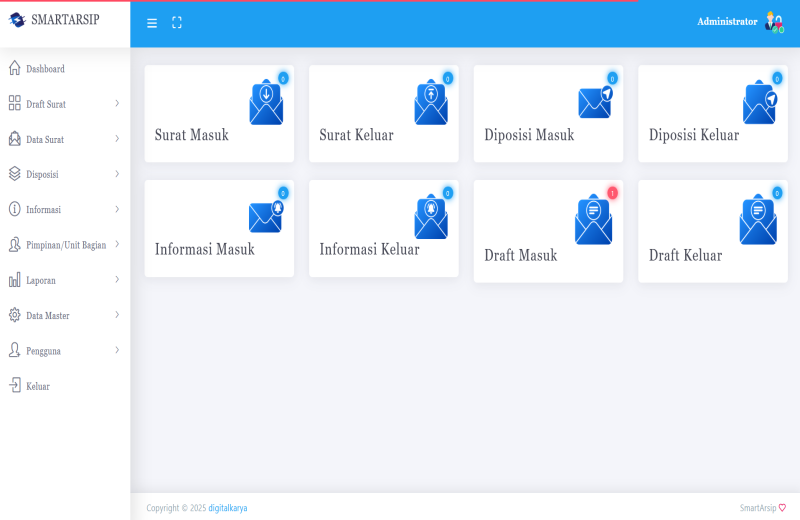Toggle the hamburger sidebar menu icon

[x=152, y=23]
